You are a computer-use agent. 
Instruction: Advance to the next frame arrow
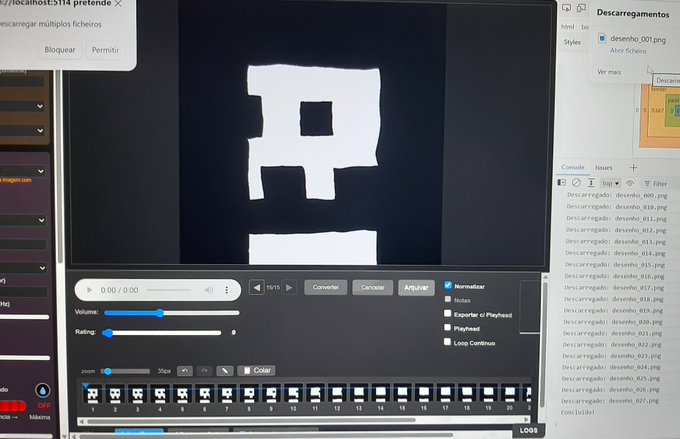tap(289, 287)
